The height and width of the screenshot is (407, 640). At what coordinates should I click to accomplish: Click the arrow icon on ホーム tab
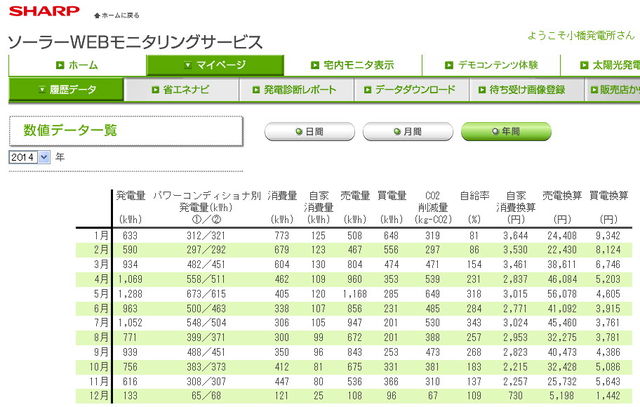pos(60,65)
